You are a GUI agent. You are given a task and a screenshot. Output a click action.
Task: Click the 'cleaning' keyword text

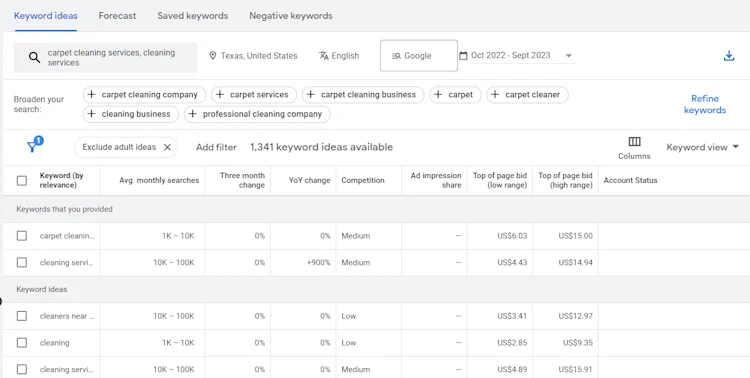55,343
